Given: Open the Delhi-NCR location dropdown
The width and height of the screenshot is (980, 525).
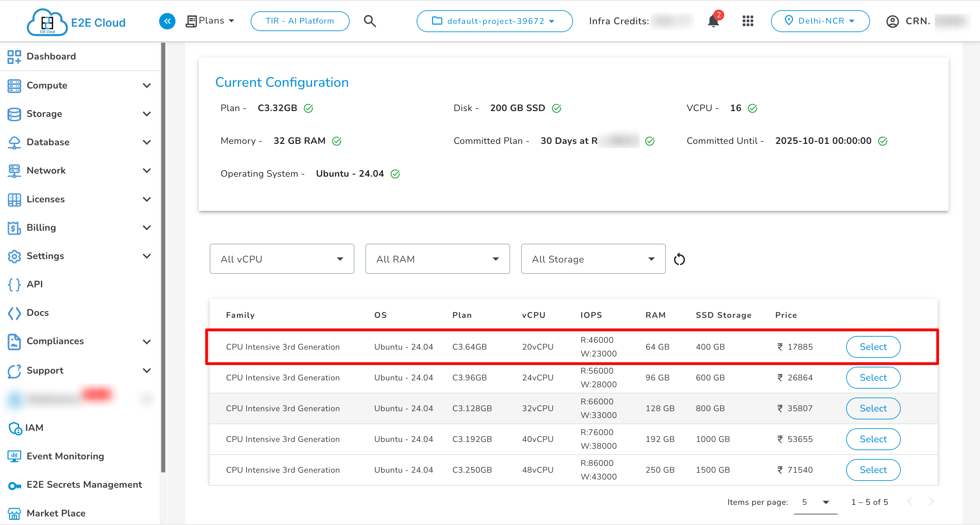Looking at the screenshot, I should (x=820, y=21).
